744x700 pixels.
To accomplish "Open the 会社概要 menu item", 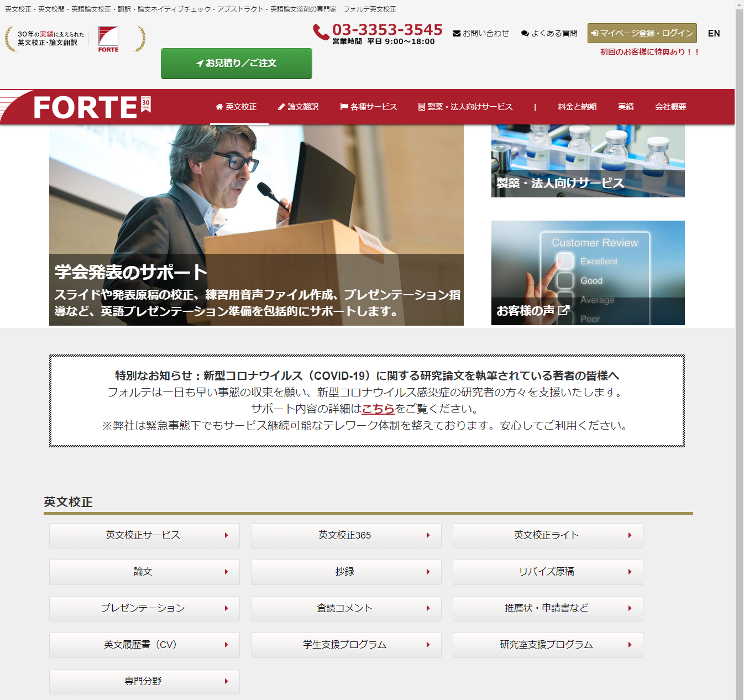I will click(670, 107).
